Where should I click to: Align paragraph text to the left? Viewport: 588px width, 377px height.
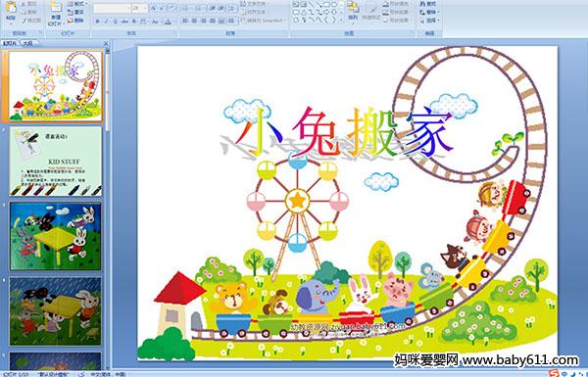coord(185,21)
